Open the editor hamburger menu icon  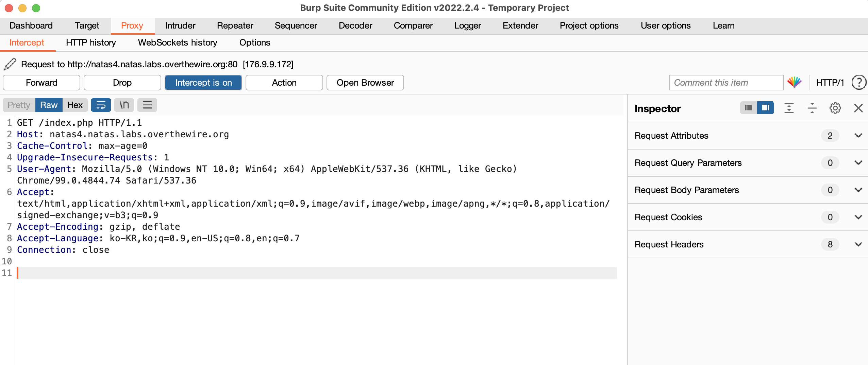tap(147, 105)
